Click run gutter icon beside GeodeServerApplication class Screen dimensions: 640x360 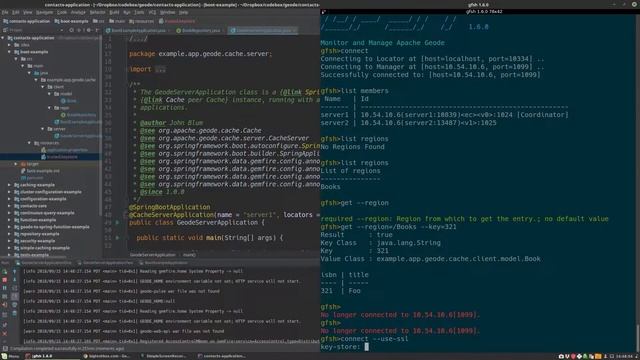118,223
